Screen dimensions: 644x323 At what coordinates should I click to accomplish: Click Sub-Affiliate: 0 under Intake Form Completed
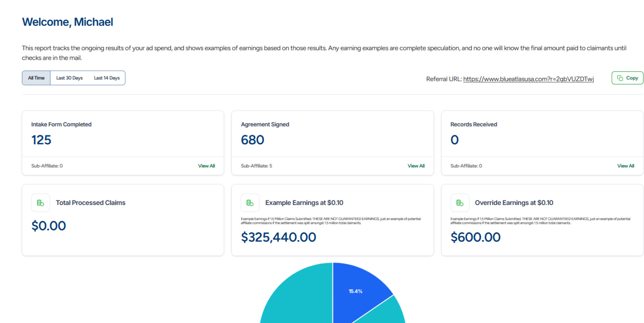[x=47, y=166]
